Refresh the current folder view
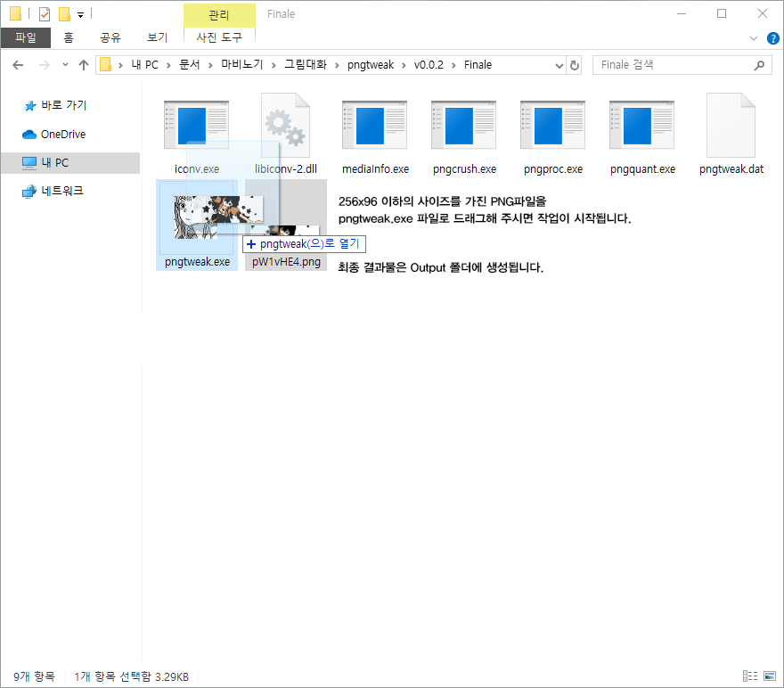 click(x=575, y=65)
